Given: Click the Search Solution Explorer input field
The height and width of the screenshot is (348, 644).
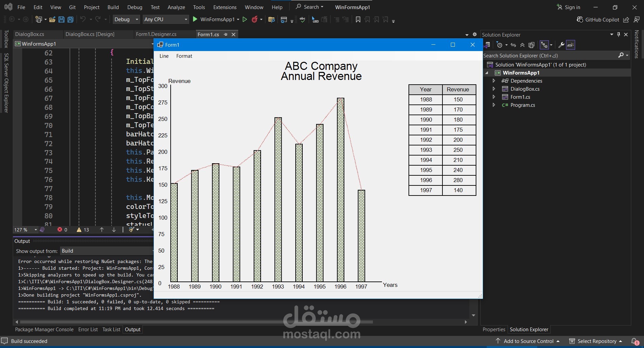Looking at the screenshot, I should click(550, 55).
